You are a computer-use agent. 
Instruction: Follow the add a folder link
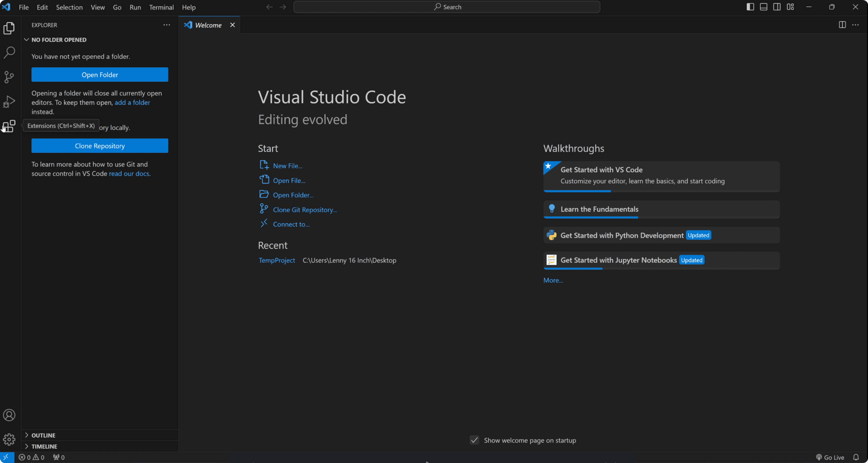tap(132, 102)
